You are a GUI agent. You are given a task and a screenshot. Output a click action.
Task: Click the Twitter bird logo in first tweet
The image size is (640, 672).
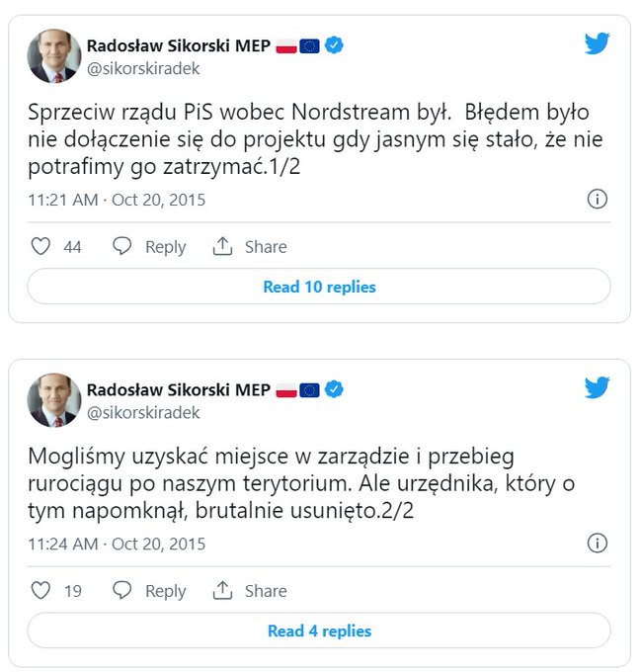[597, 43]
